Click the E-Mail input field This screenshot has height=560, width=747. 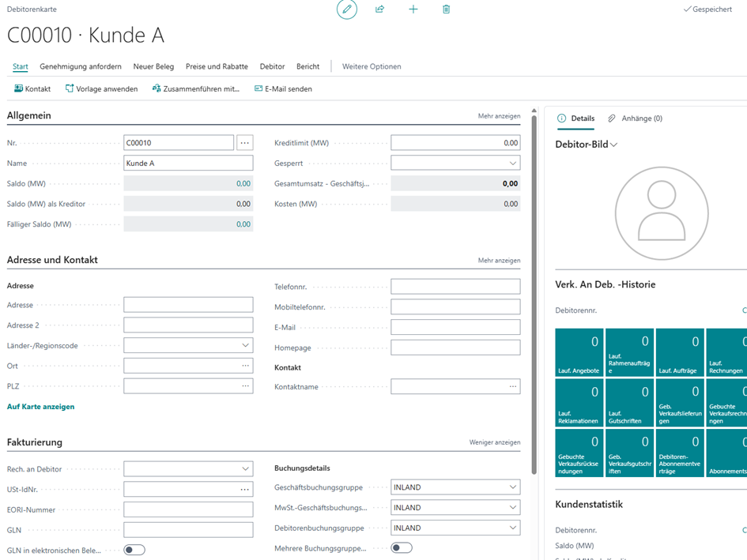point(455,327)
